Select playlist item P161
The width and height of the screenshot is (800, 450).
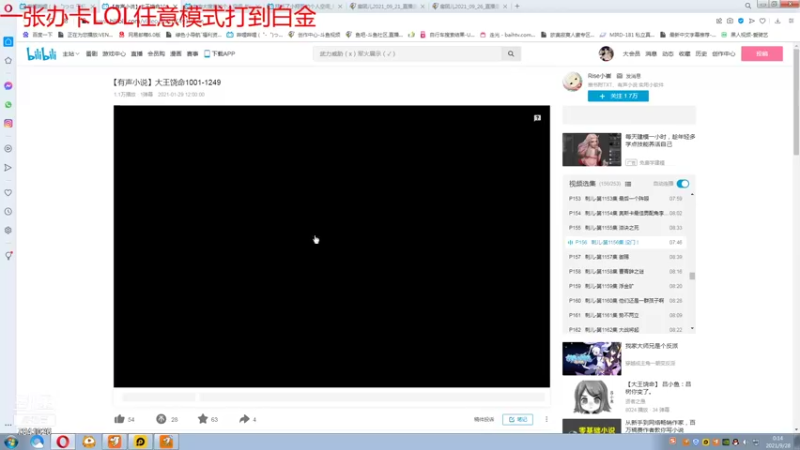coord(625,315)
